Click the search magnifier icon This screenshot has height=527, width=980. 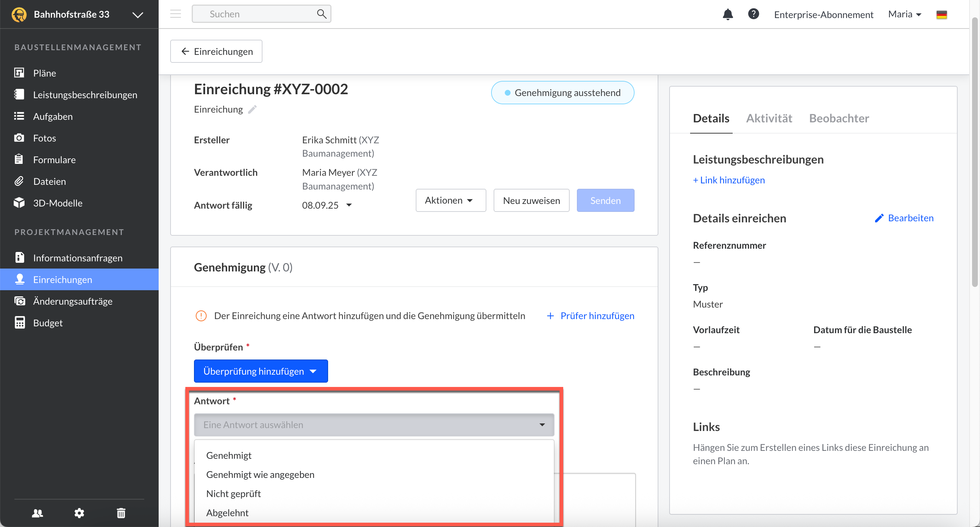(x=322, y=14)
